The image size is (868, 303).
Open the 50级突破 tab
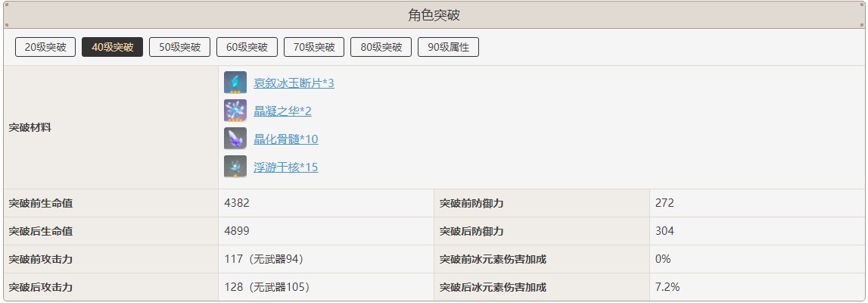(179, 47)
